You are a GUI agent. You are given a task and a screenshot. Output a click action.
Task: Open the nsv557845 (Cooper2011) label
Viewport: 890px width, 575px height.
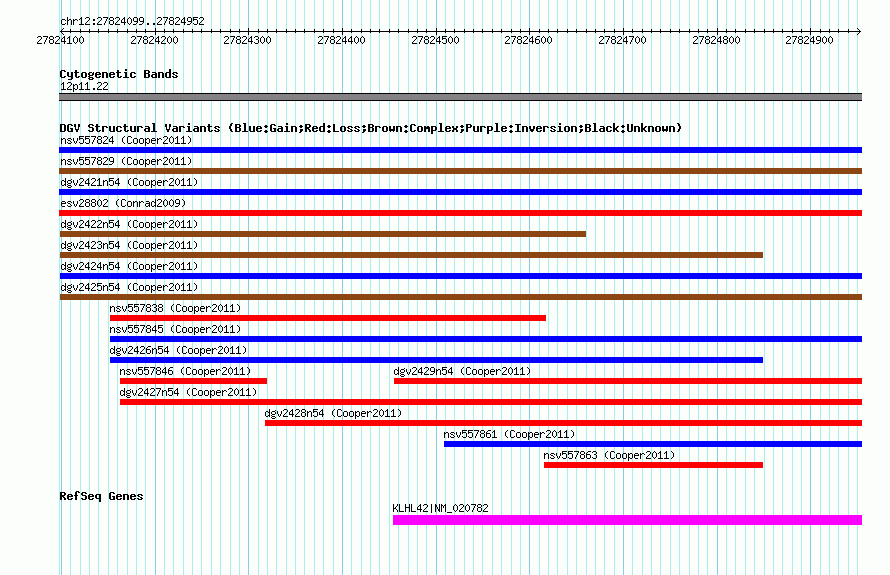click(x=175, y=329)
